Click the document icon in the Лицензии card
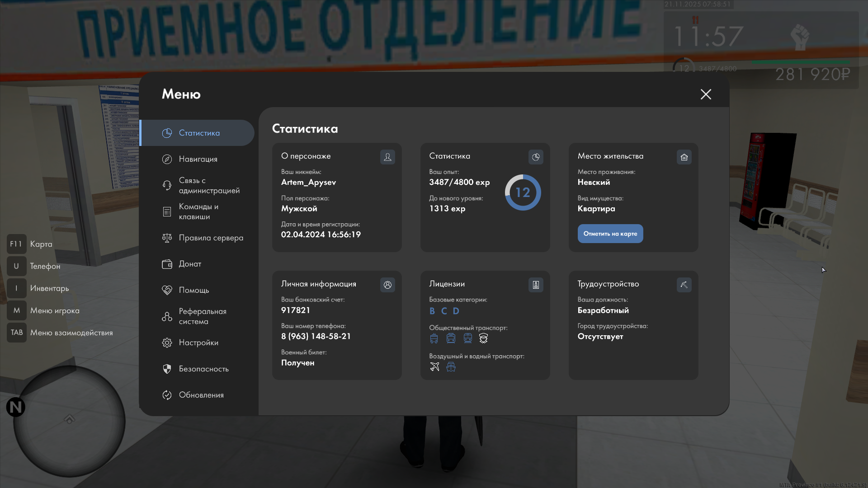The width and height of the screenshot is (868, 488). pyautogui.click(x=536, y=285)
